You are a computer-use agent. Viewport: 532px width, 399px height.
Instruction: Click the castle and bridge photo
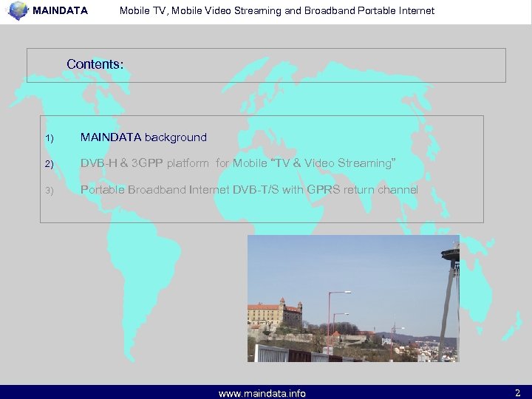353,299
